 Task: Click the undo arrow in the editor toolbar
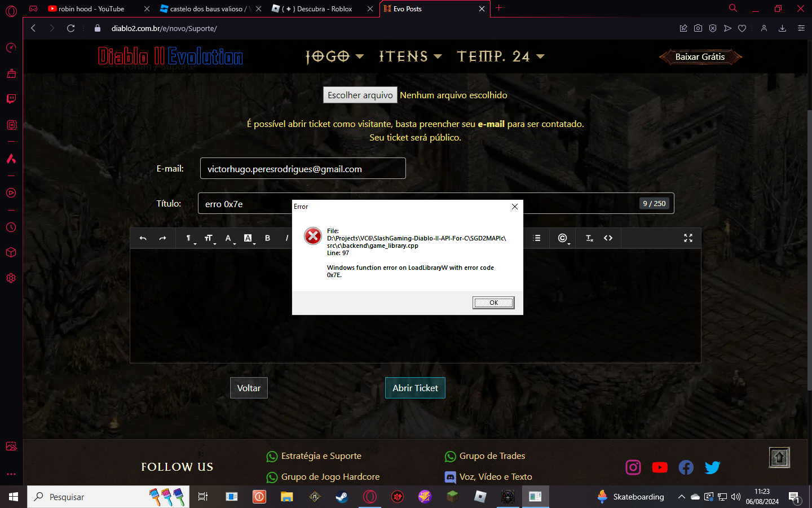[x=143, y=238]
